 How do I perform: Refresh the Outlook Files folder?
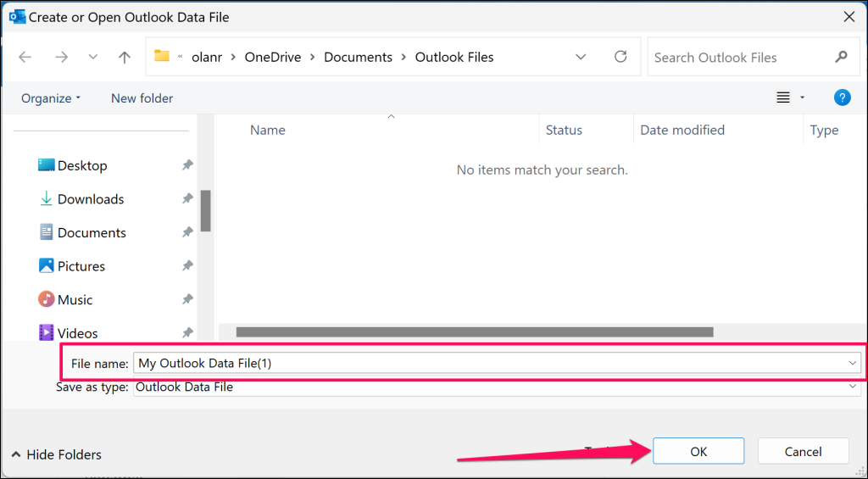point(620,57)
